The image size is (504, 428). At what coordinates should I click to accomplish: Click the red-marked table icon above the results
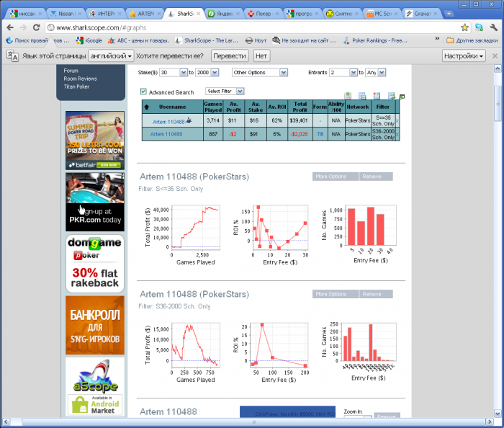click(377, 96)
